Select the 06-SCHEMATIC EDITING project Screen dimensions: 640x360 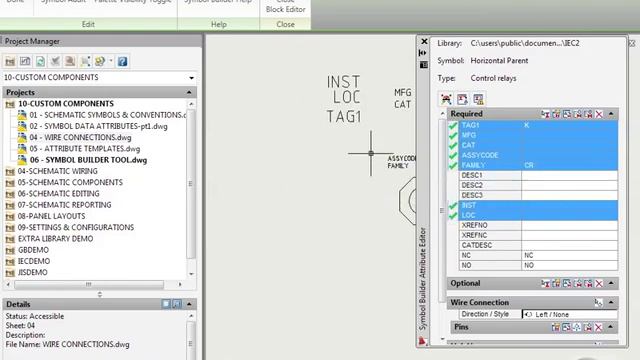pyautogui.click(x=58, y=193)
